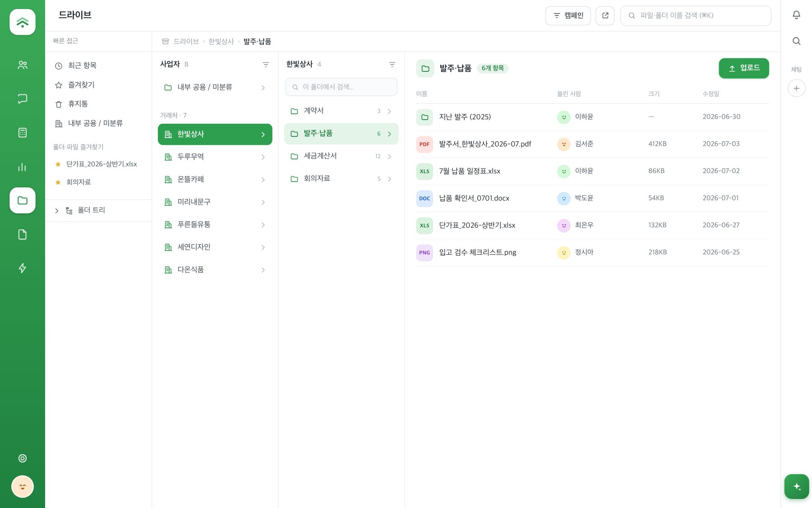
Task: Focus the 파일·폴더 이름 검색 field
Action: (695, 15)
